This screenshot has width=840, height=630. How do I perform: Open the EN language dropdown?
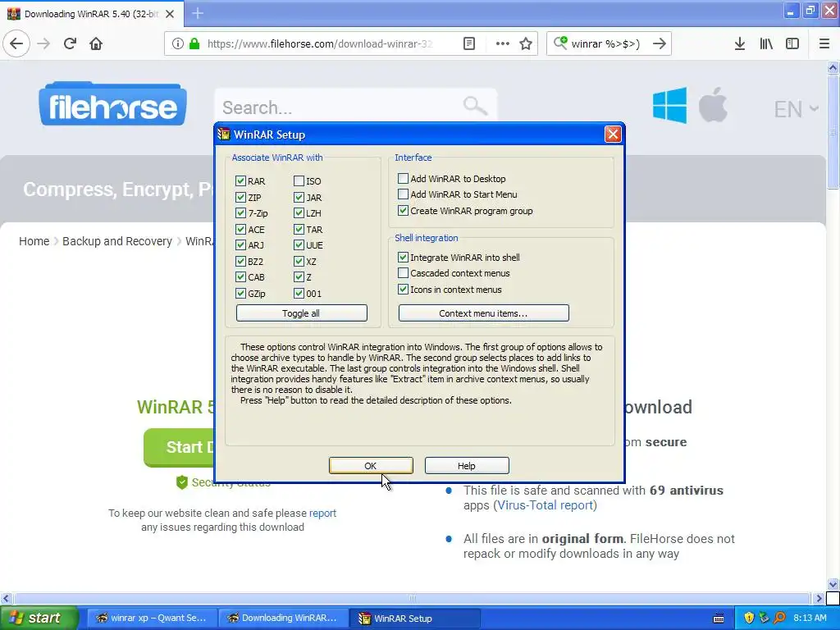[x=796, y=109]
